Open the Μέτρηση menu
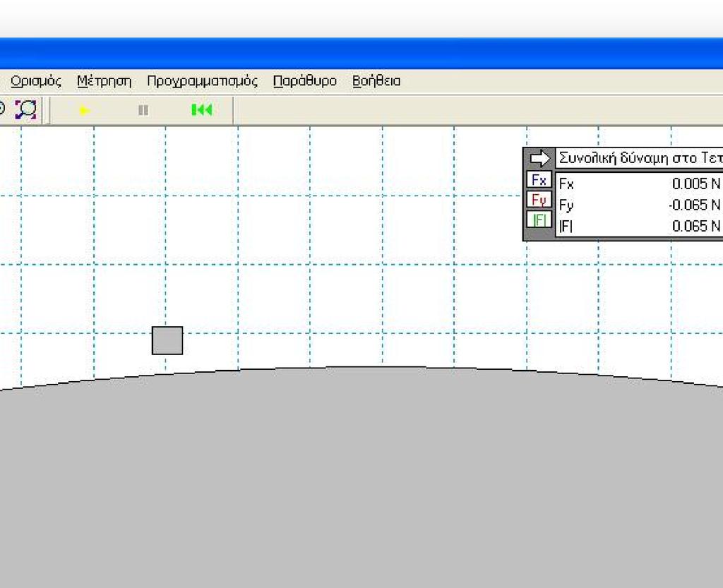The image size is (723, 588). [104, 81]
